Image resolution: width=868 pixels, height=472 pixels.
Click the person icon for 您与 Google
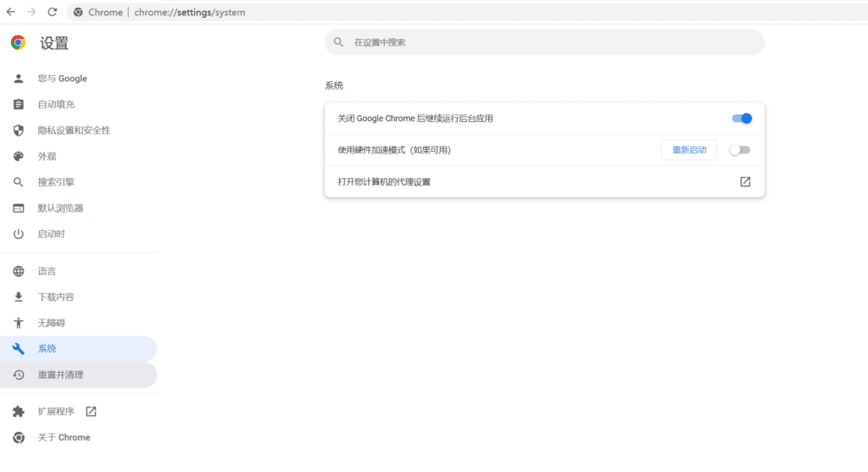tap(19, 79)
